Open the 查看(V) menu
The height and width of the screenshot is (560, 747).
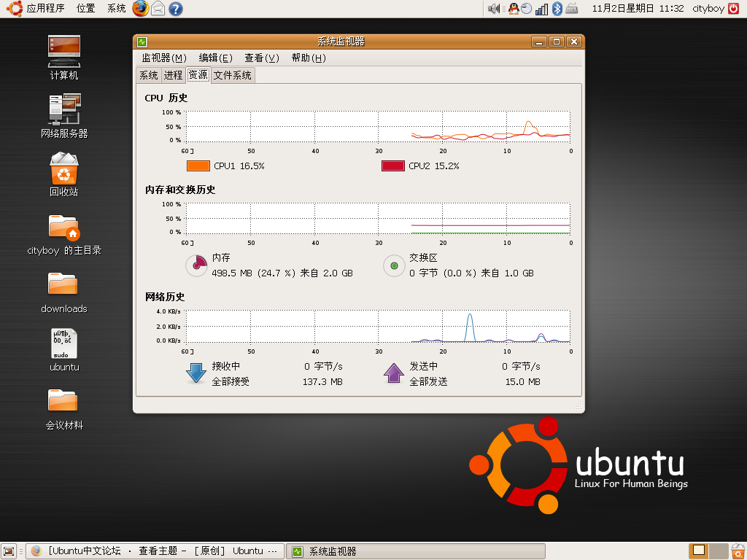click(262, 58)
